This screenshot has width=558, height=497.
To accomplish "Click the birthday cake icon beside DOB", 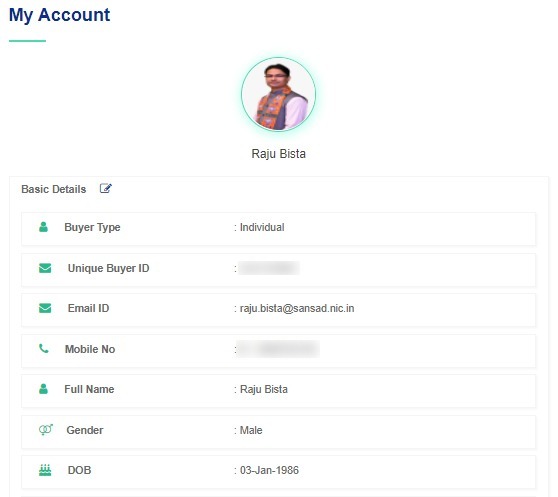I will coord(45,470).
